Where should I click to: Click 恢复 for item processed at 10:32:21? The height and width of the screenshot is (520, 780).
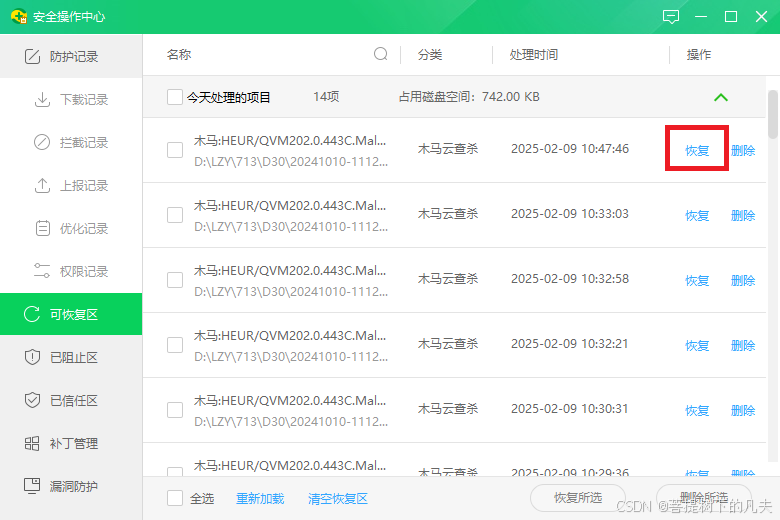tap(697, 345)
